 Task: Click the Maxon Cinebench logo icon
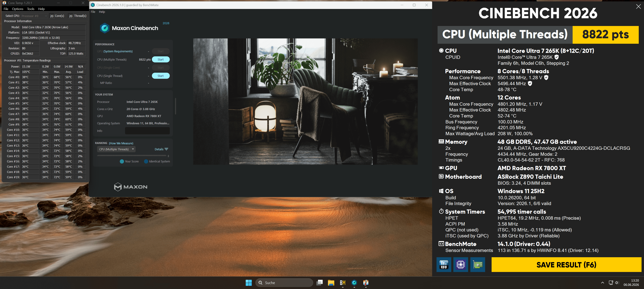pyautogui.click(x=105, y=28)
